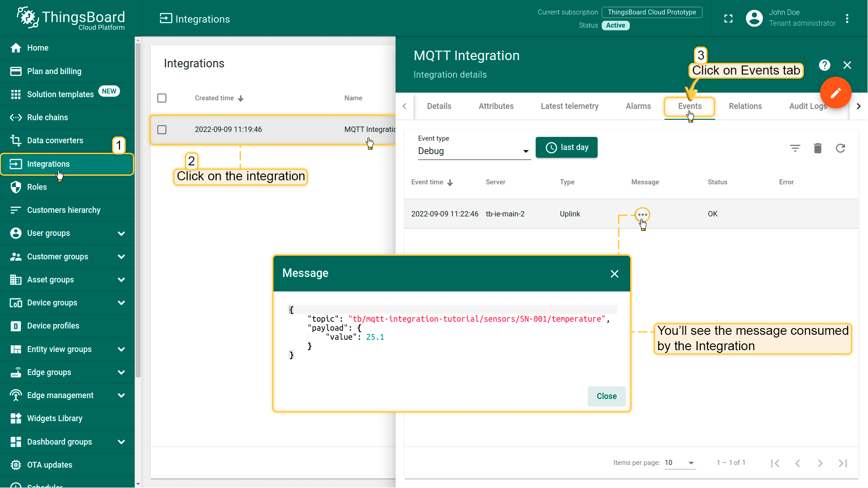Go to previous events page
Viewport: 868px width, 488px height.
click(797, 463)
